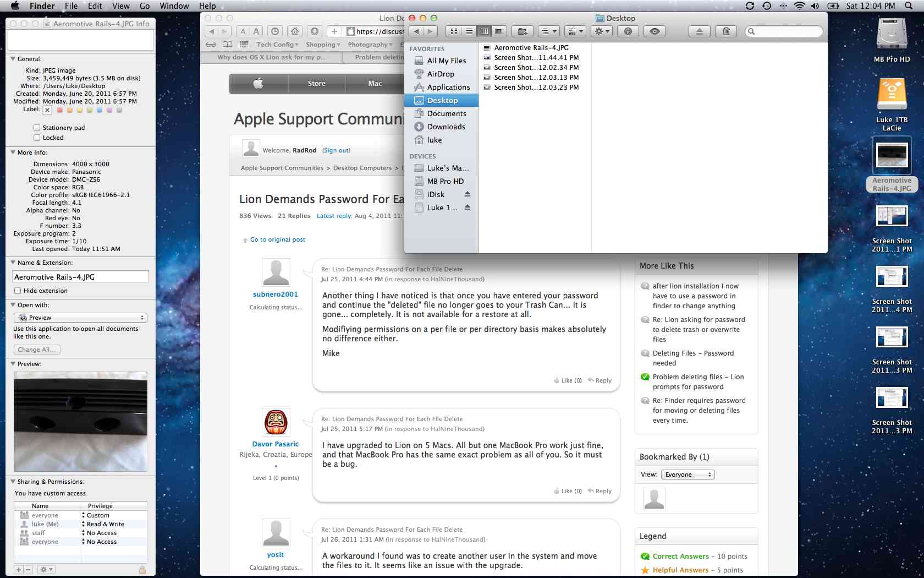
Task: Follow the 'Go to original post' link
Action: point(278,239)
